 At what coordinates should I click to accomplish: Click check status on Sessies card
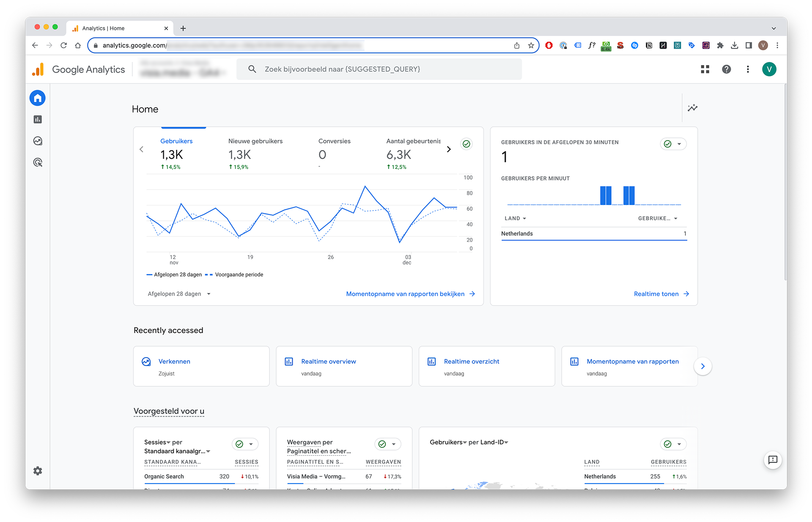coord(239,444)
